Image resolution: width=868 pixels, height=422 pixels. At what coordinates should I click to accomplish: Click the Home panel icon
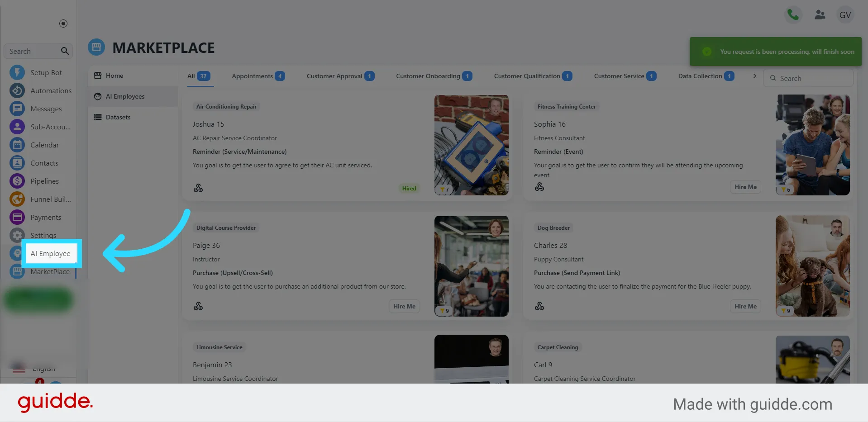coord(98,76)
